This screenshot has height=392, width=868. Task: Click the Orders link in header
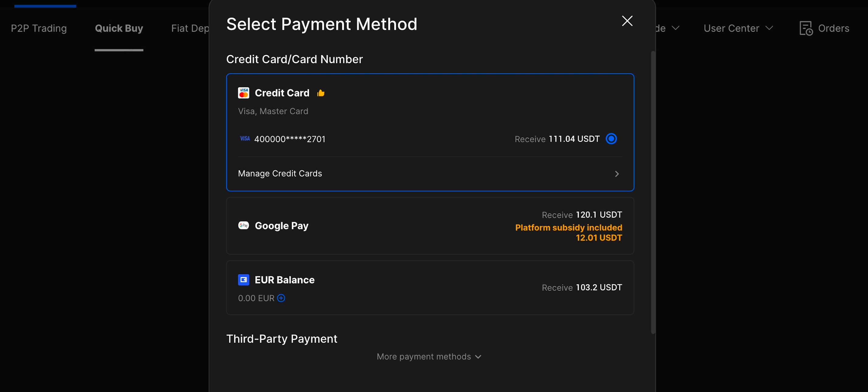click(x=834, y=28)
